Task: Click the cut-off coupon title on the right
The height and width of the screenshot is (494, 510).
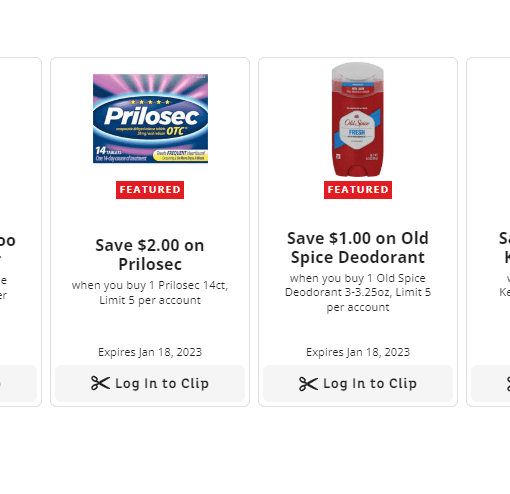Action: (504, 248)
